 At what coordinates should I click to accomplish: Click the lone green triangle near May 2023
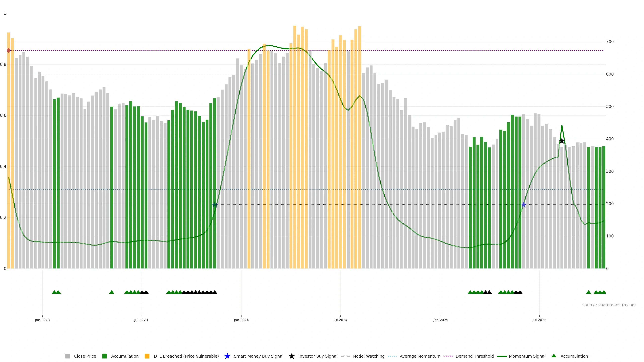(112, 292)
